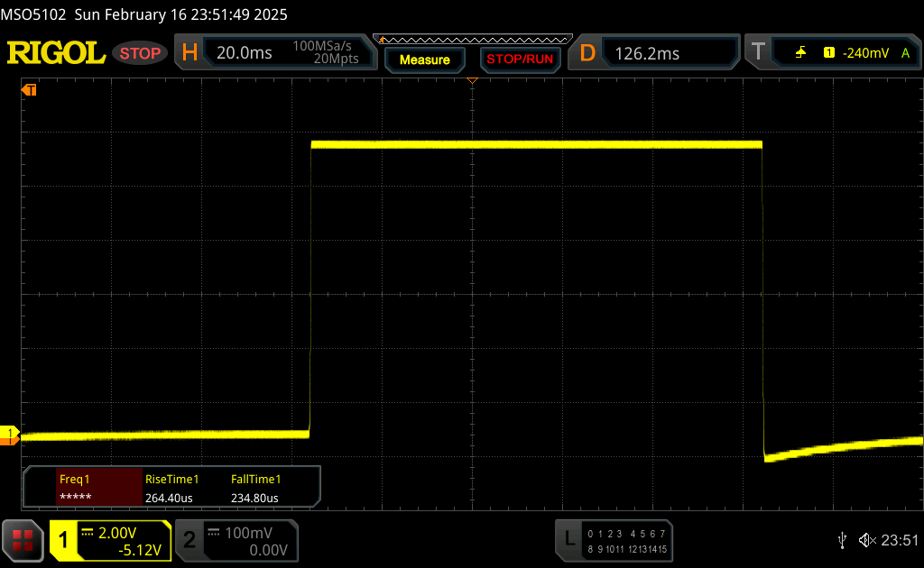Screen dimensions: 924x568
Task: Click digital channels 8-15 label
Action: [x=626, y=549]
